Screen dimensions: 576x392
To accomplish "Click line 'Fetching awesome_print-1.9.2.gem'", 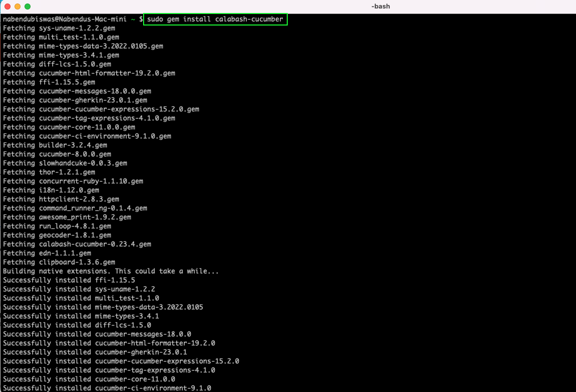I will (67, 217).
